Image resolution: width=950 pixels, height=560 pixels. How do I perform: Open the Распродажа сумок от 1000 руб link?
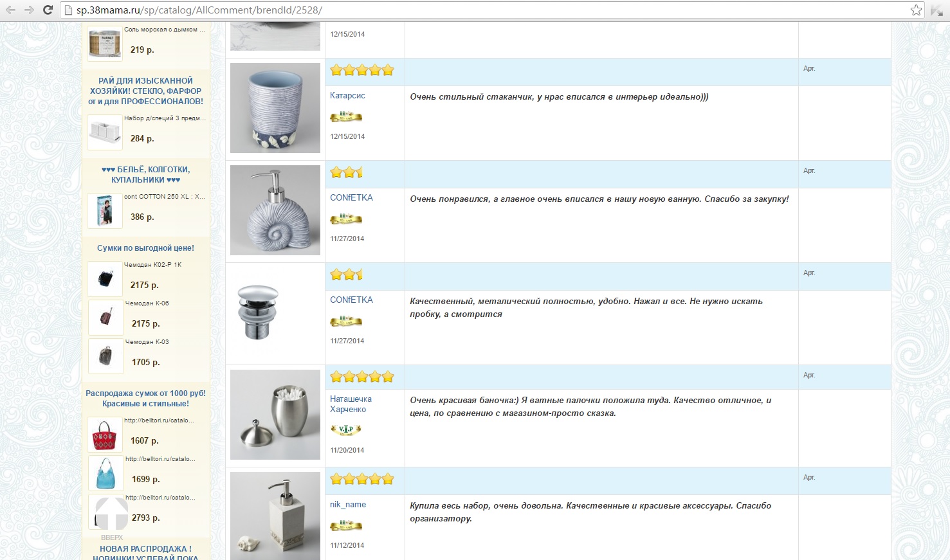[x=145, y=398]
